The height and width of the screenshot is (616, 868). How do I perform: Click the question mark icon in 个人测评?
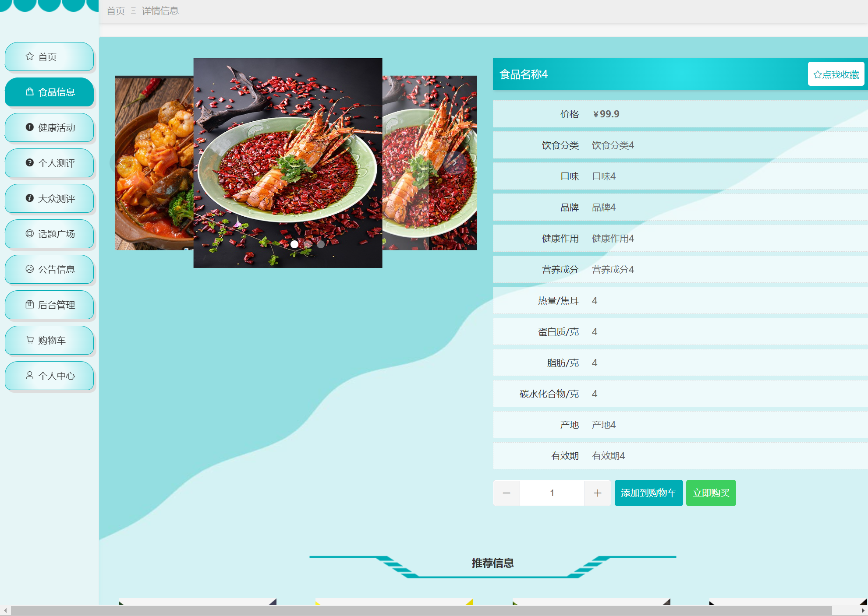[29, 163]
